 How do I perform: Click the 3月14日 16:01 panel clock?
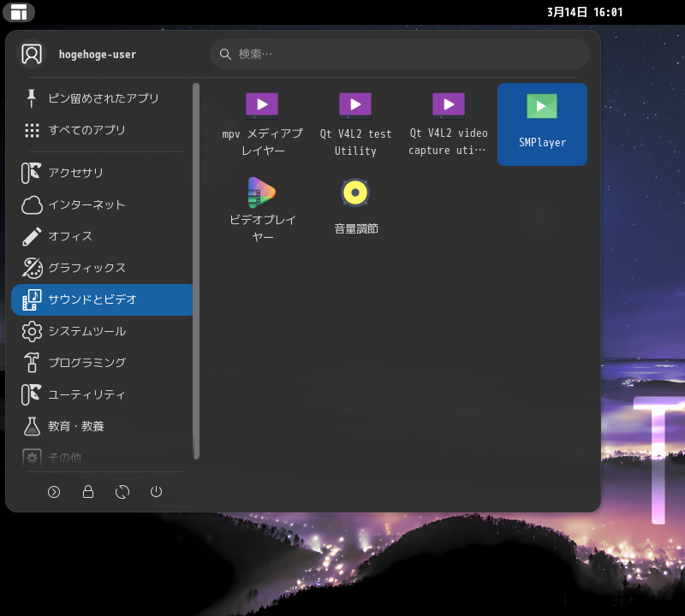point(585,12)
